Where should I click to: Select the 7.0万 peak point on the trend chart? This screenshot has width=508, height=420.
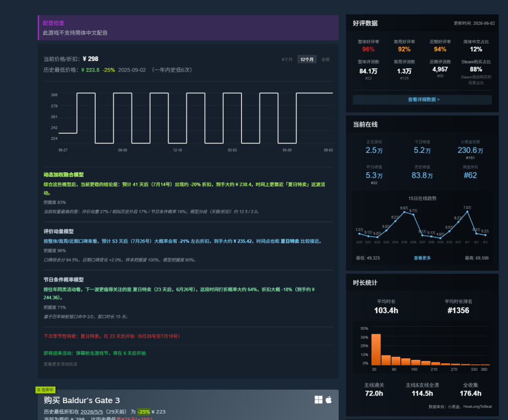tap(467, 211)
